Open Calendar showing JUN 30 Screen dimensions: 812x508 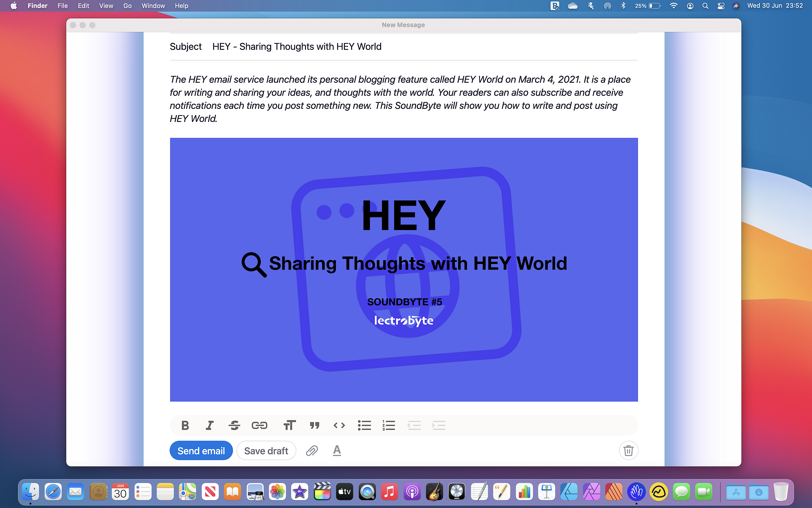pyautogui.click(x=120, y=492)
